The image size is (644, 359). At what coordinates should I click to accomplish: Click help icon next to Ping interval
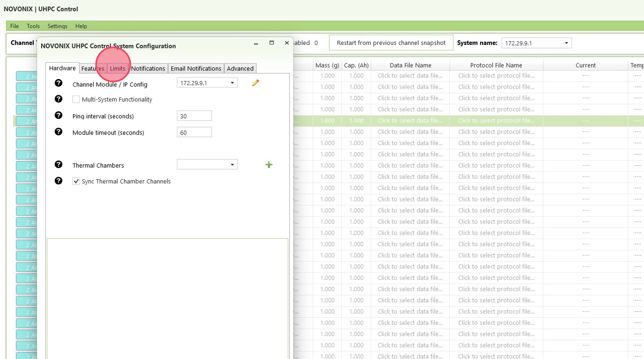pyautogui.click(x=58, y=116)
